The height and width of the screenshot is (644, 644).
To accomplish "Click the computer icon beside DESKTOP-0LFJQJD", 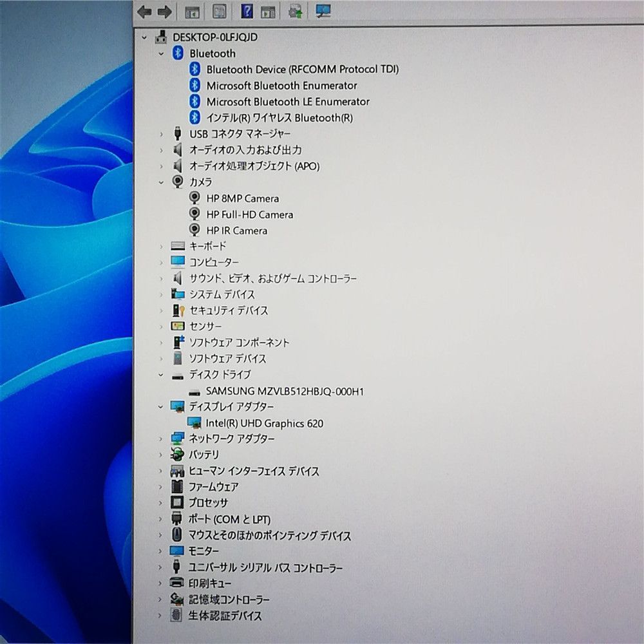I will (x=161, y=37).
